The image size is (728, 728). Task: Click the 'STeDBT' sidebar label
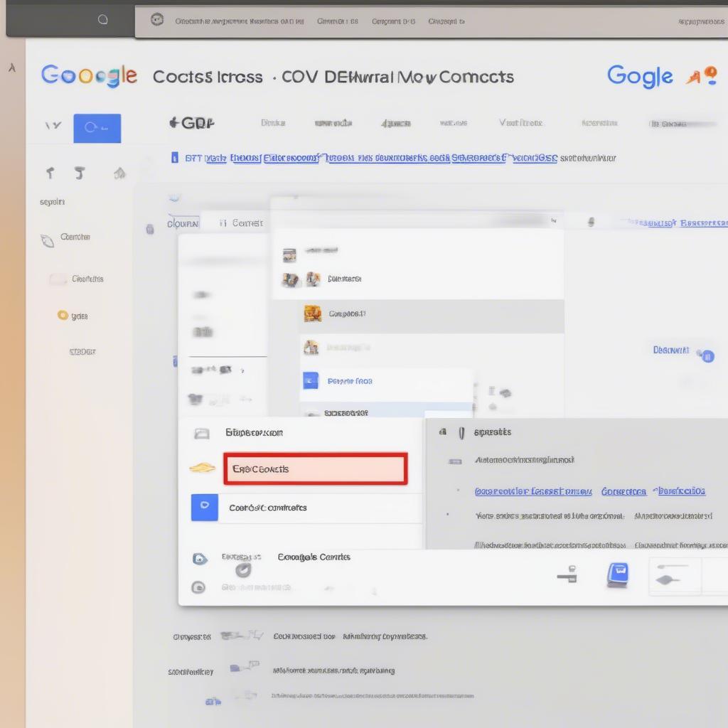point(82,352)
